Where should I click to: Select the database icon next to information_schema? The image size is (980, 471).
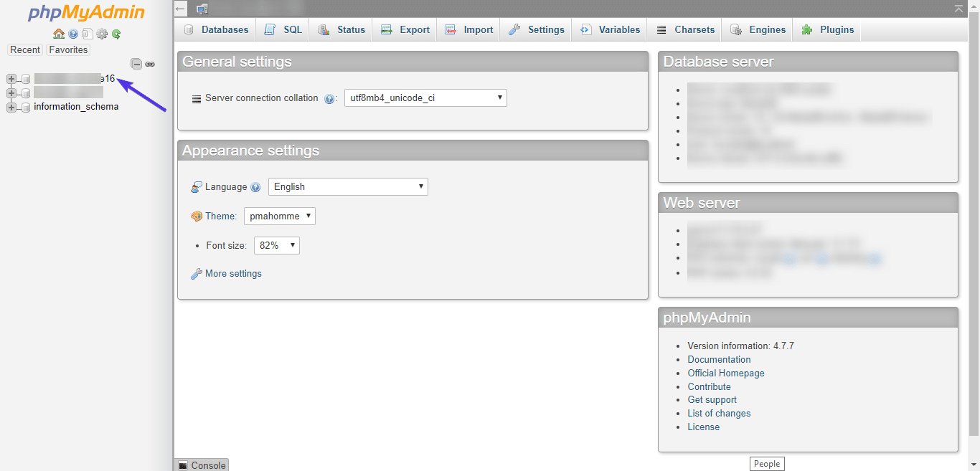25,106
